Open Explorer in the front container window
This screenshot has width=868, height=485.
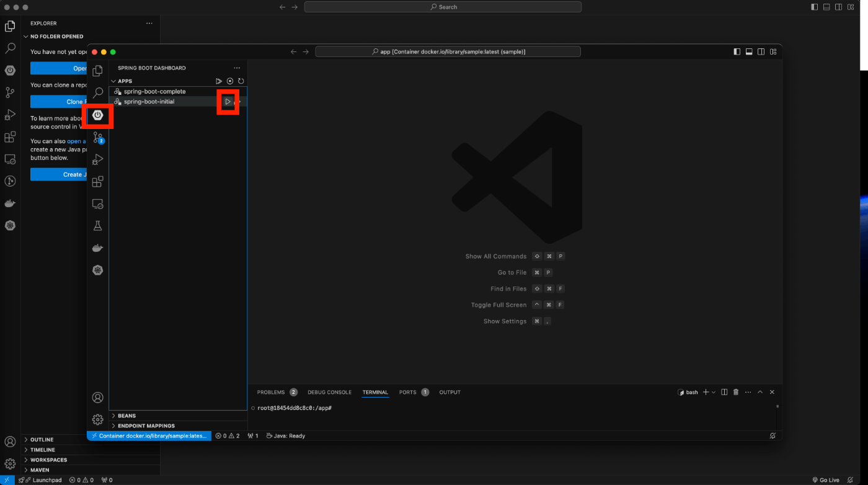[97, 71]
